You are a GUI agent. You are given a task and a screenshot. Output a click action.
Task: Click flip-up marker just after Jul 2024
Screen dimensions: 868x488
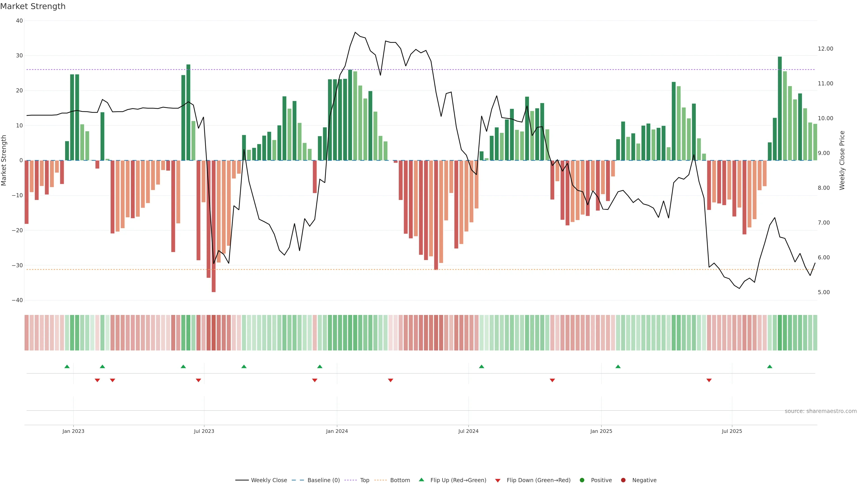[x=481, y=366]
